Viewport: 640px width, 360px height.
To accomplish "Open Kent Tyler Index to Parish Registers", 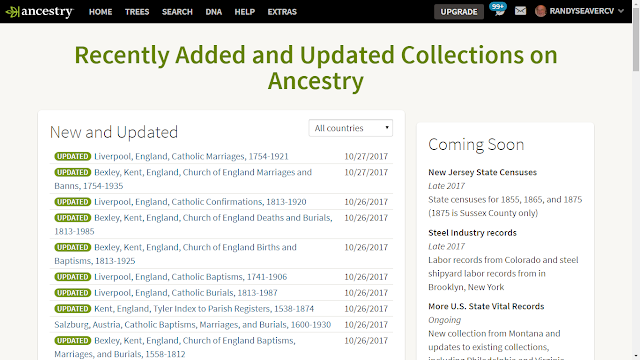I will click(x=204, y=309).
